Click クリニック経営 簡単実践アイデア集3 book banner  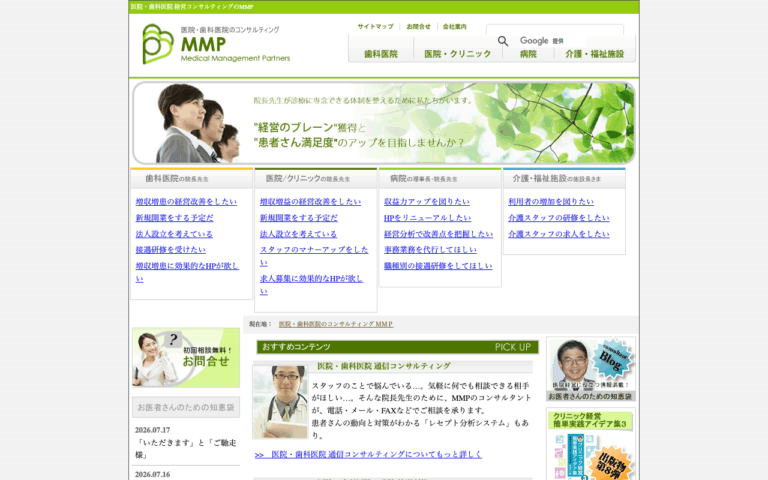point(591,445)
